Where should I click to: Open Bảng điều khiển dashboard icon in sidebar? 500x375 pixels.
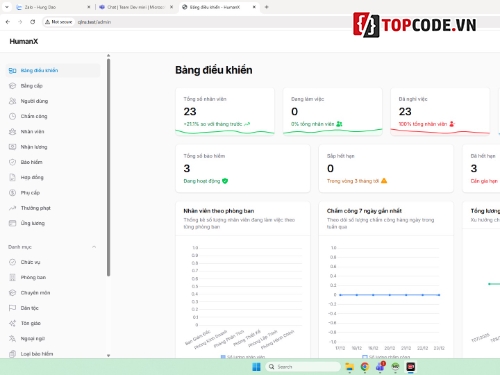point(12,70)
